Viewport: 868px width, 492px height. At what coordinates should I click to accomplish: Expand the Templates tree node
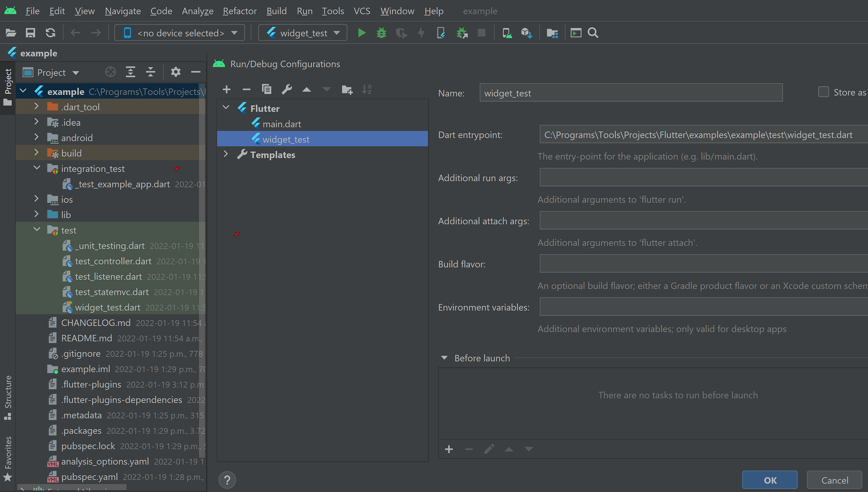tap(226, 154)
